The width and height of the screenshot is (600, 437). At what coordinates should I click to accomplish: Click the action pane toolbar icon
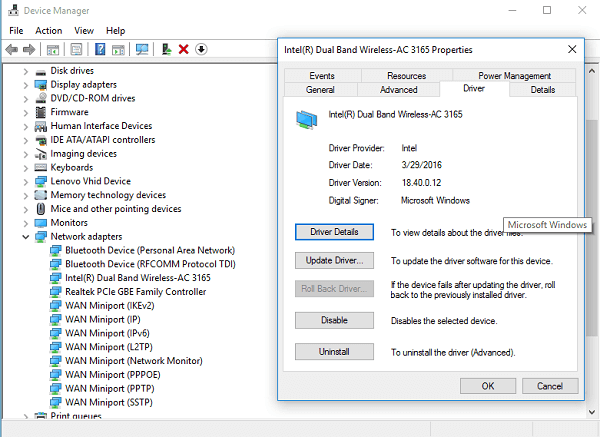point(118,49)
